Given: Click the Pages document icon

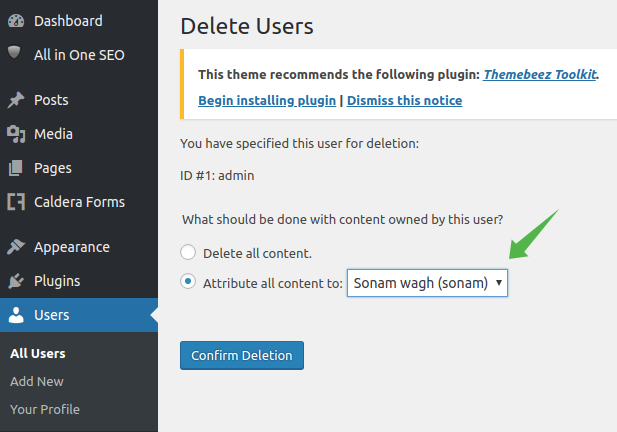Looking at the screenshot, I should [16, 168].
